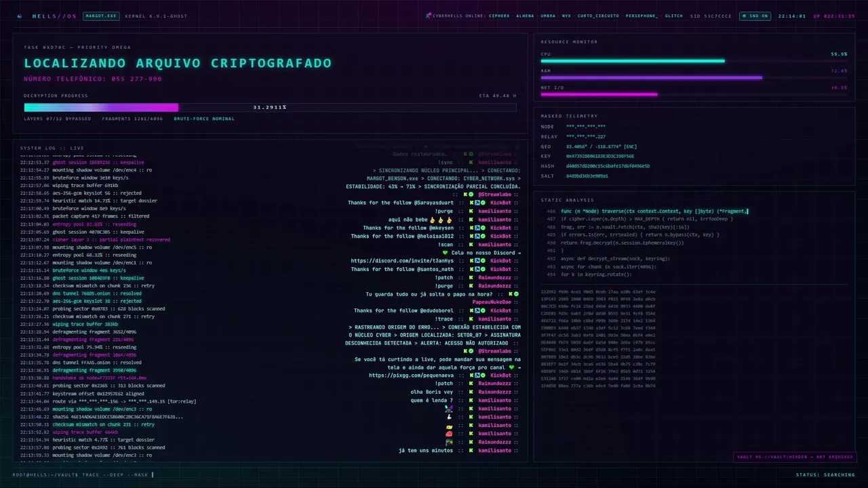868x488 pixels.
Task: Click log entry 'cipher layer 3 :: partial plaintext recovered'
Action: pyautogui.click(x=96, y=239)
